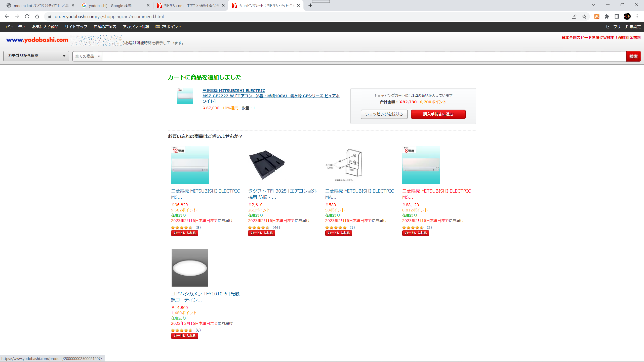The height and width of the screenshot is (362, 644).
Task: Open a new browser tab
Action: point(310,6)
